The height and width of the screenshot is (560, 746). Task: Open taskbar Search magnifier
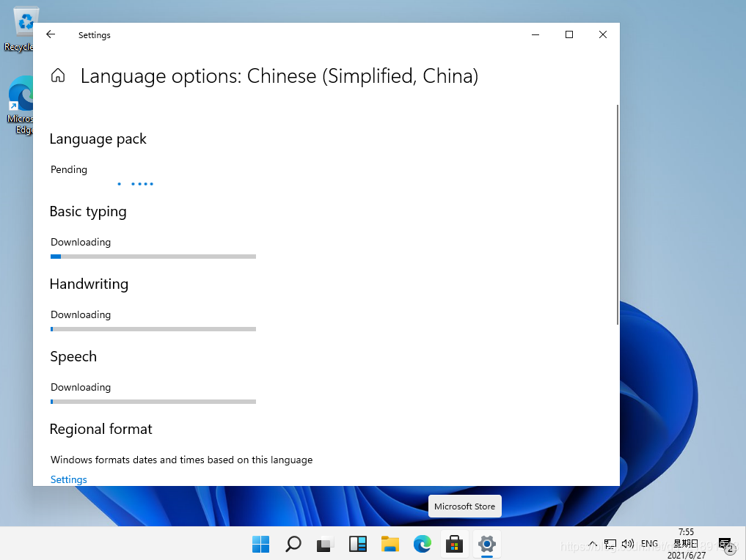[x=293, y=544]
